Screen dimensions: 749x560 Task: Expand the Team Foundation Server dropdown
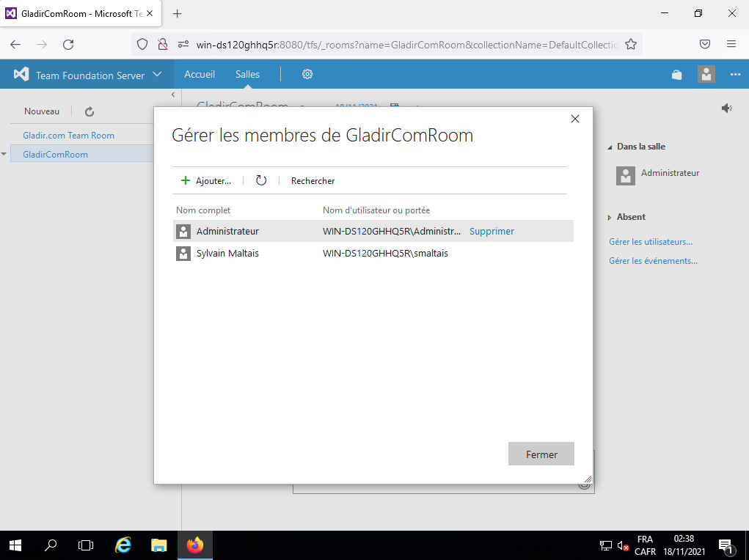157,75
